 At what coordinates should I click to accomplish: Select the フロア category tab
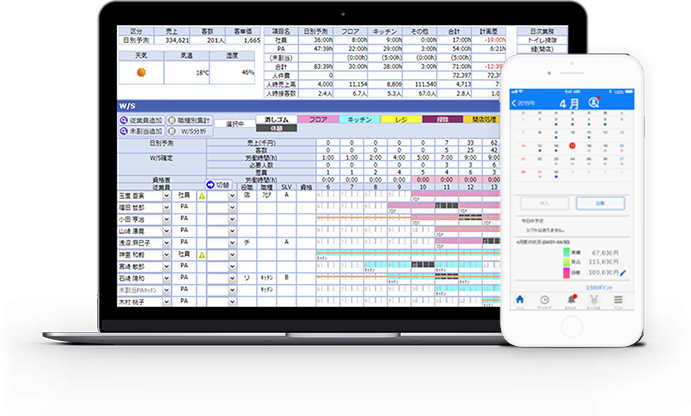(x=318, y=119)
